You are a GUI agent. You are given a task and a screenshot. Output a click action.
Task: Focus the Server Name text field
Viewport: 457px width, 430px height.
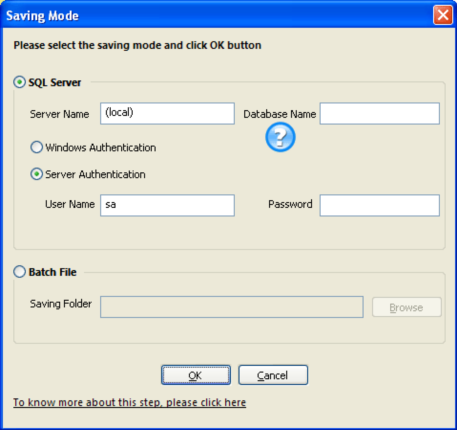tap(167, 114)
